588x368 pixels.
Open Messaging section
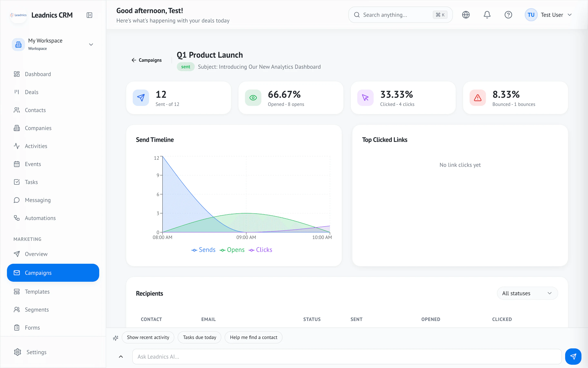pos(53,200)
